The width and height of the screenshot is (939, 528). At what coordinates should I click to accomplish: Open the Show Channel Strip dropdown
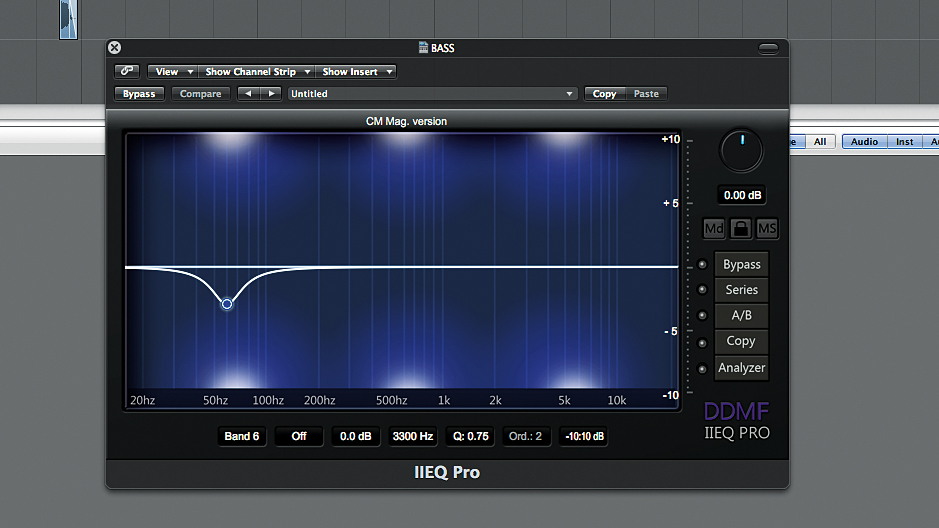[x=256, y=71]
